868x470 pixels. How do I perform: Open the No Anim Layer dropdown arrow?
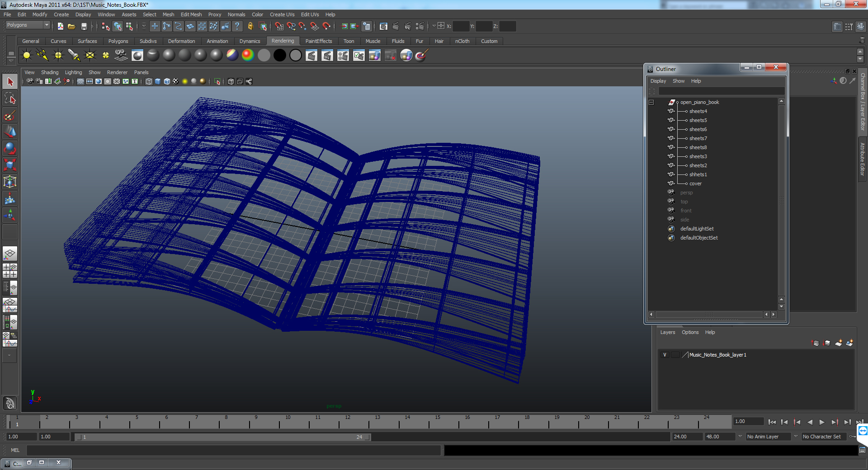click(x=740, y=437)
